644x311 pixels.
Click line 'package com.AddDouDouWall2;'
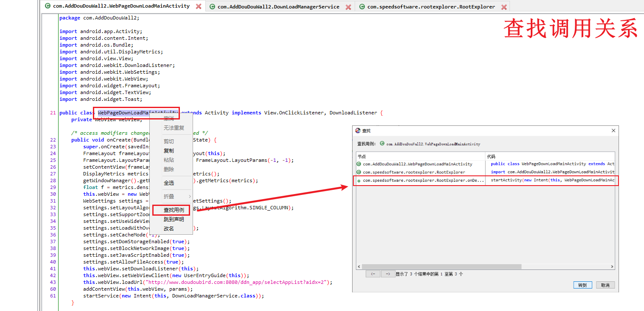point(99,18)
